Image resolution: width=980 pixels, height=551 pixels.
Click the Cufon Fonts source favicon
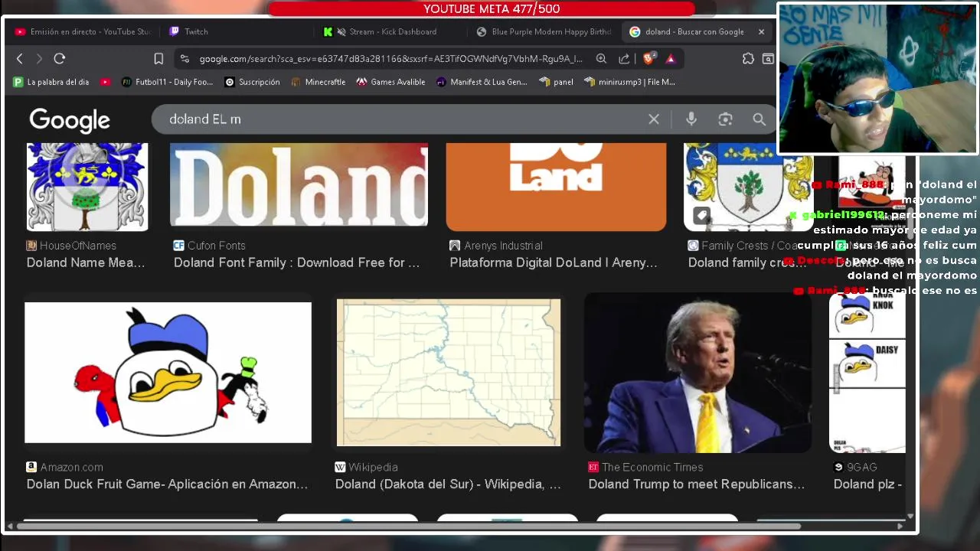pyautogui.click(x=178, y=246)
